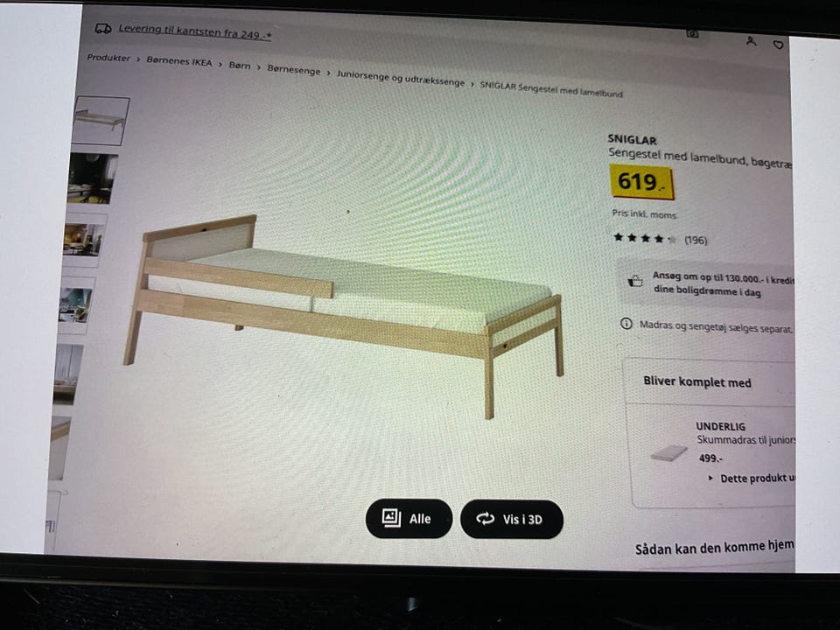Image resolution: width=840 pixels, height=630 pixels.
Task: Click the delivery truck icon
Action: 103,28
